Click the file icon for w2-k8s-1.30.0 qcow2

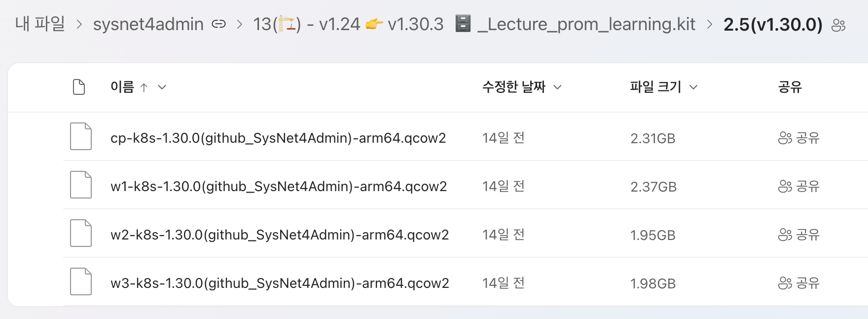[x=81, y=233]
